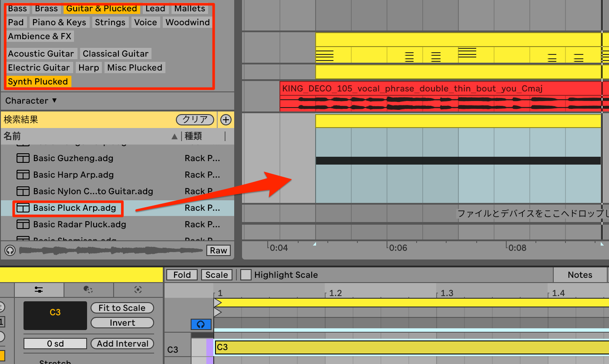Click the browser preview waveform
The image size is (609, 364).
point(111,250)
